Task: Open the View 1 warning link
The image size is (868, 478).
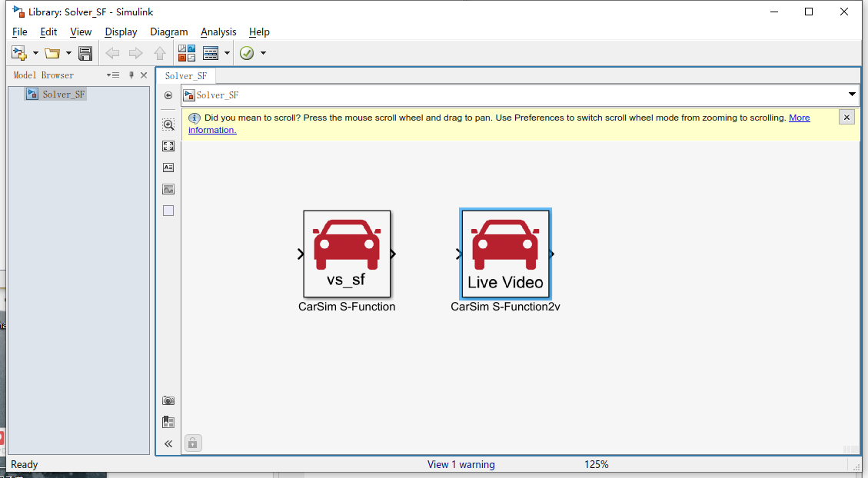Action: pos(461,465)
